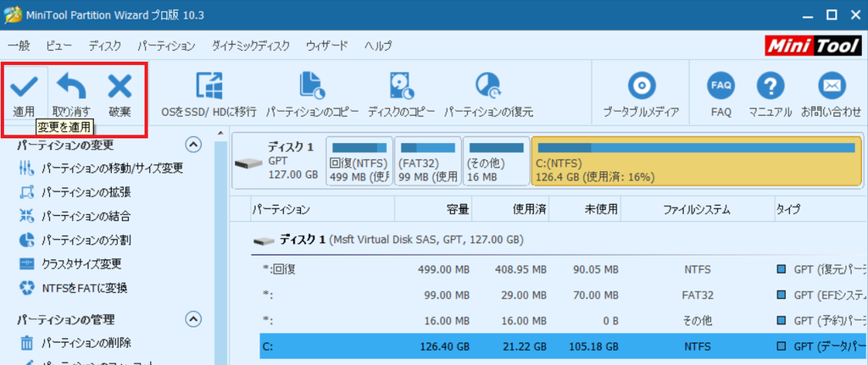868x365 pixels.
Task: Click the left sidebar vertical scrollbar
Action: click(221, 252)
